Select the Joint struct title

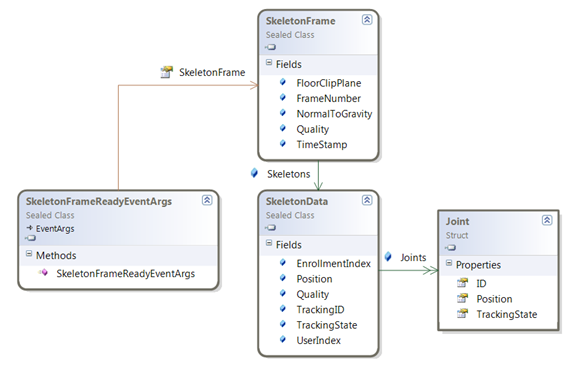(x=457, y=222)
